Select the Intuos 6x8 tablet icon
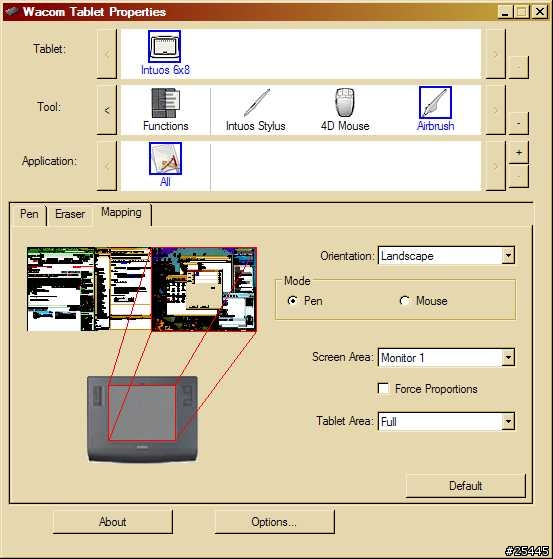Viewport: 553px width, 559px height. (164, 46)
